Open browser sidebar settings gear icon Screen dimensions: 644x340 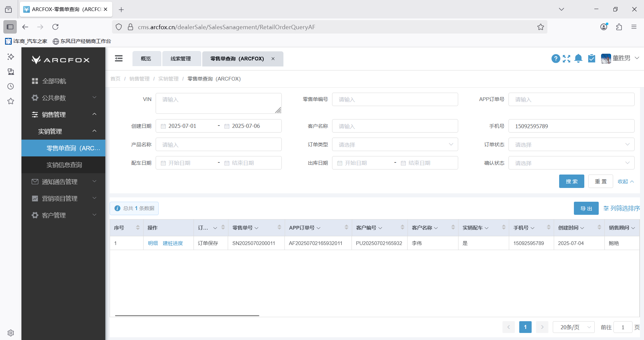pyautogui.click(x=11, y=333)
